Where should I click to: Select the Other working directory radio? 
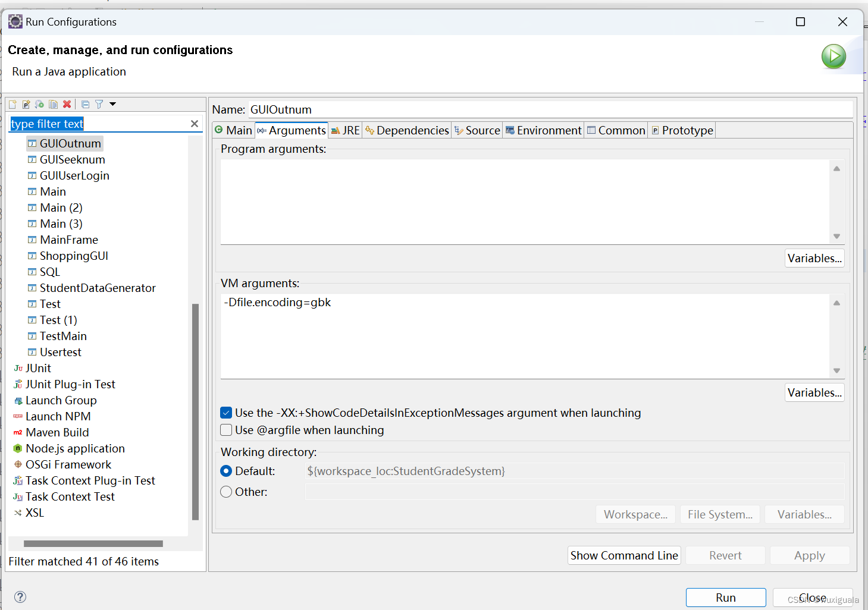point(226,492)
